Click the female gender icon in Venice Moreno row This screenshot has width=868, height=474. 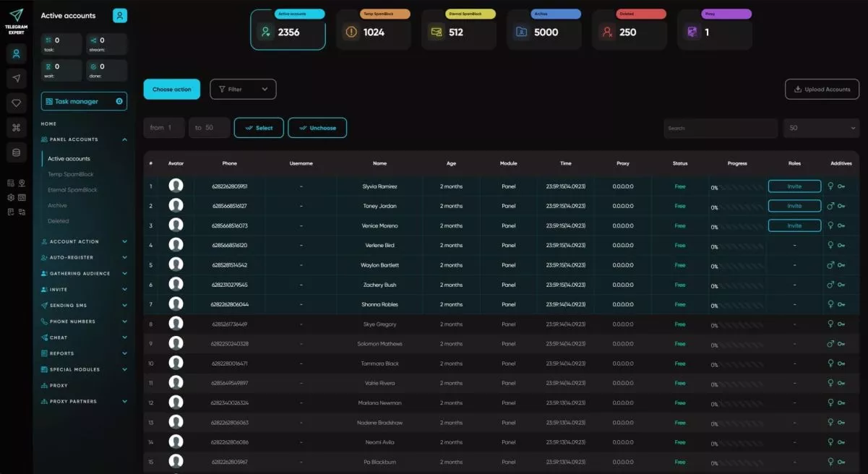click(831, 225)
